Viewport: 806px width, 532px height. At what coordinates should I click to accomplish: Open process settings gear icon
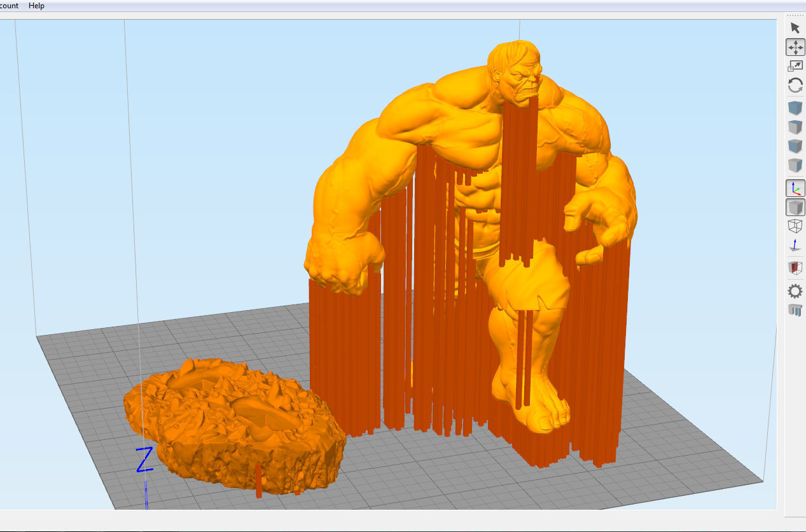795,291
